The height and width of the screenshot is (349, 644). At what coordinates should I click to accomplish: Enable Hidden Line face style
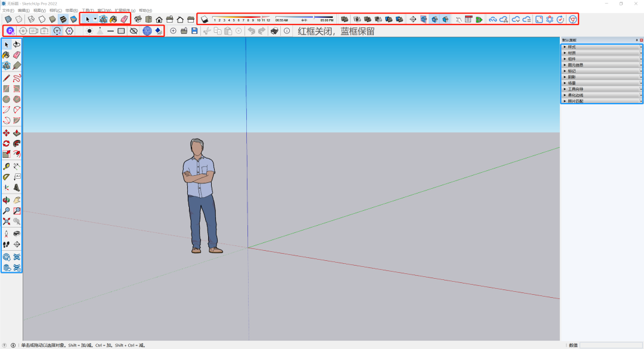click(x=42, y=19)
